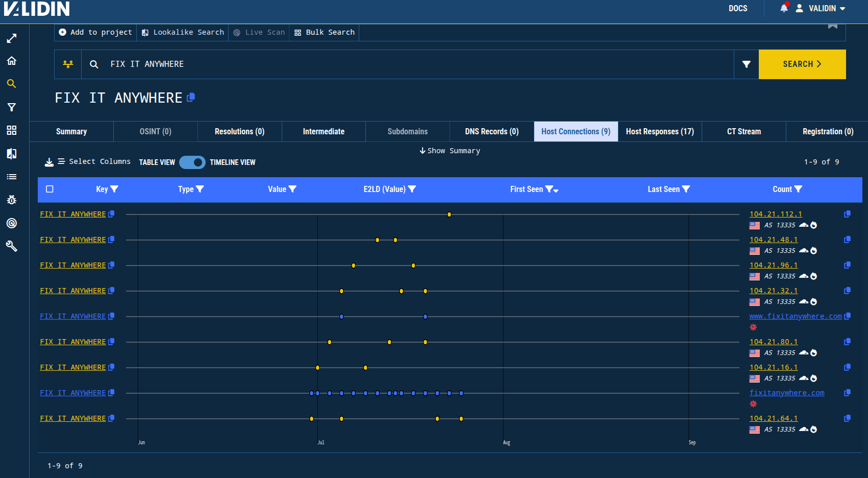
Task: Click Select Columns
Action: (x=94, y=161)
